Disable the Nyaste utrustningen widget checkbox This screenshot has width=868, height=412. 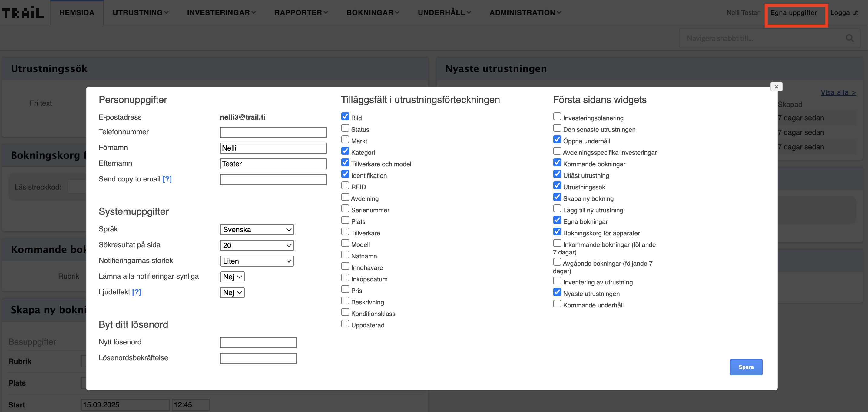(557, 292)
